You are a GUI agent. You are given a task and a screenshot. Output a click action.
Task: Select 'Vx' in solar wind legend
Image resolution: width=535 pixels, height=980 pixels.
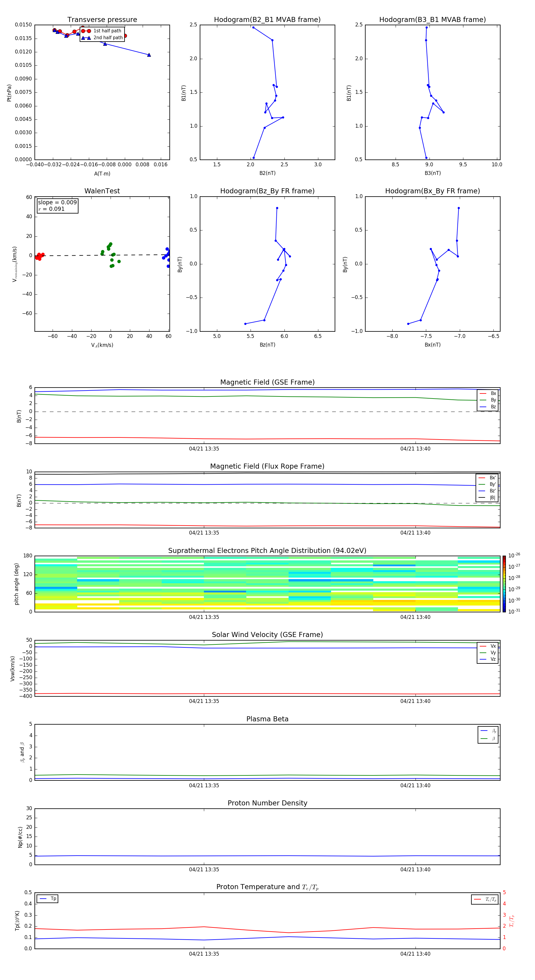pos(488,646)
